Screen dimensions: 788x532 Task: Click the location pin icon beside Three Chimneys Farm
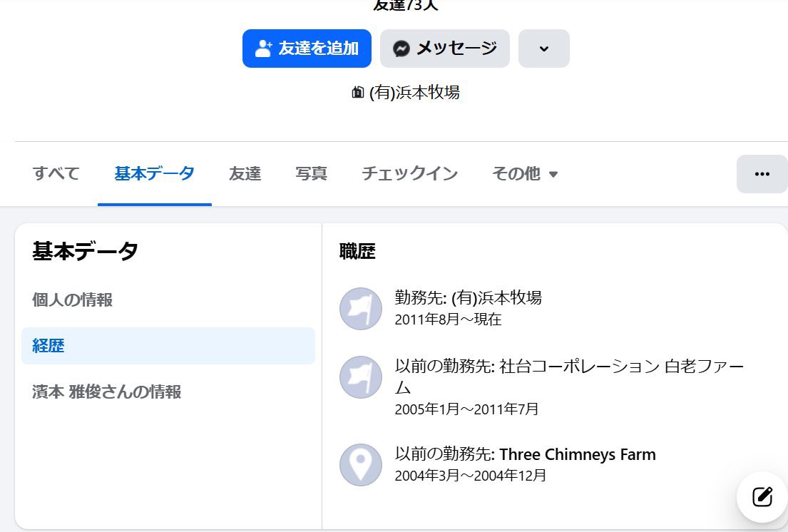click(361, 464)
